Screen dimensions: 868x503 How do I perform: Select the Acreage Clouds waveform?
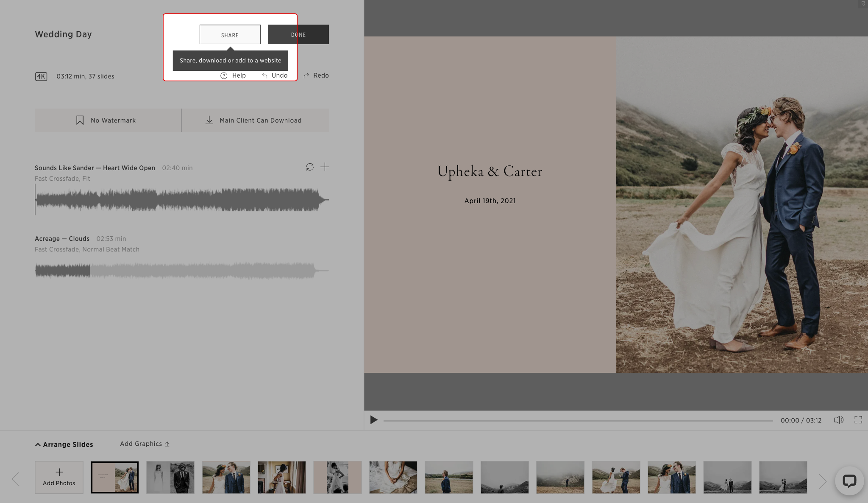point(182,270)
